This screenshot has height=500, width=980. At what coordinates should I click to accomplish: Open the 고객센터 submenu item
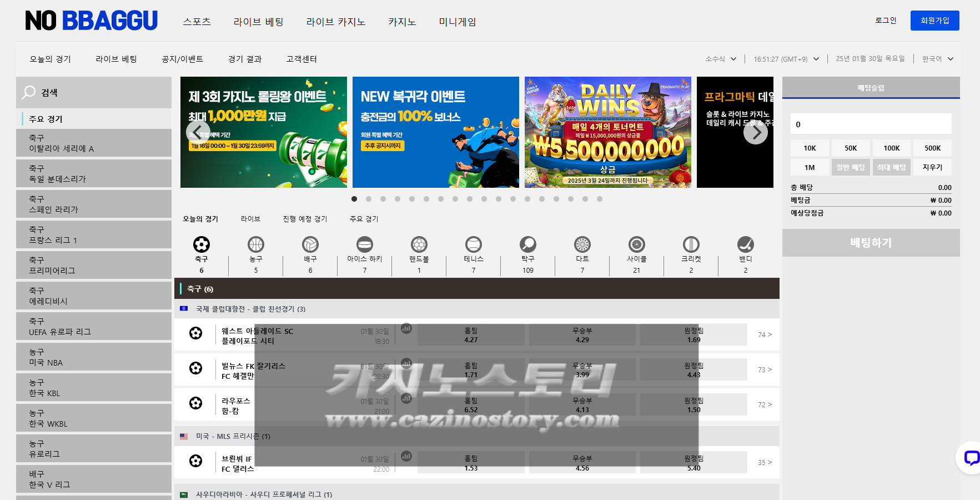point(301,59)
